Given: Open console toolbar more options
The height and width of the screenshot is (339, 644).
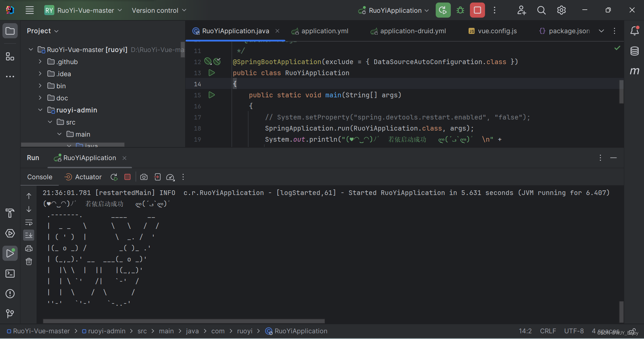Looking at the screenshot, I should (x=183, y=177).
